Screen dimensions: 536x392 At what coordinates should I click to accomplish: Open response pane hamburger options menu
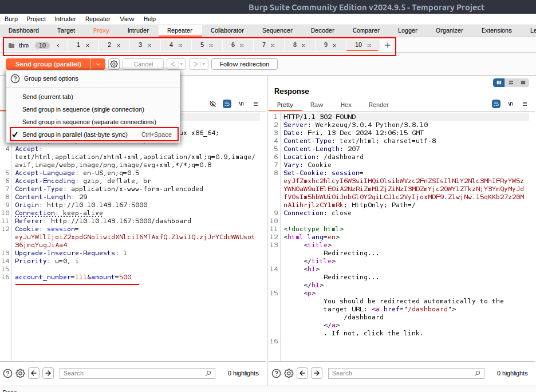(525, 104)
